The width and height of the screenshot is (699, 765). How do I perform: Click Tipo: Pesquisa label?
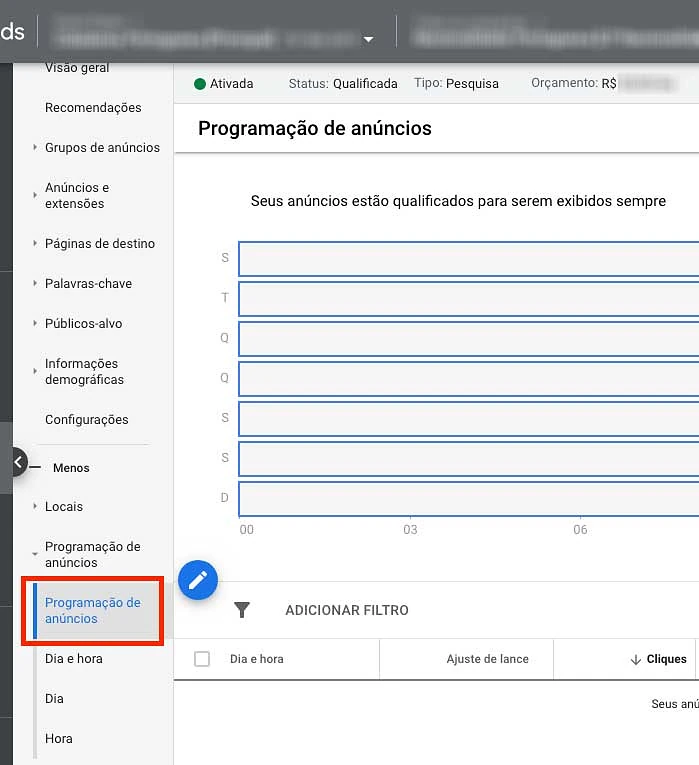(x=457, y=83)
